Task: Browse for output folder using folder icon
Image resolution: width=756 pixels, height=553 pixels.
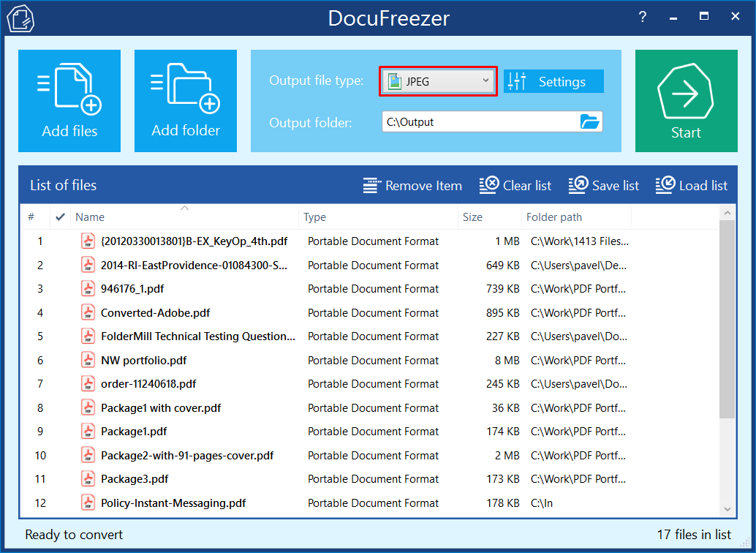Action: 589,122
